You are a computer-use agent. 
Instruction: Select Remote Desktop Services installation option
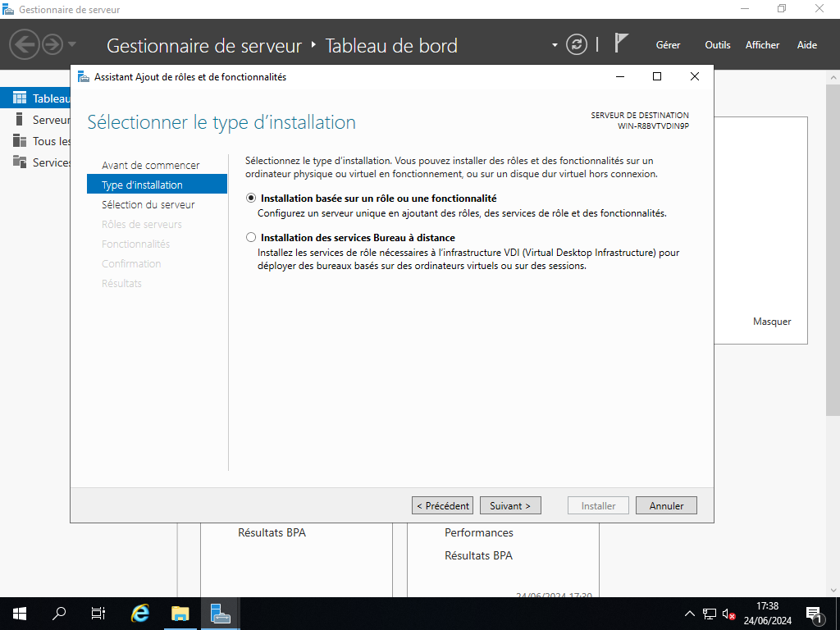251,238
